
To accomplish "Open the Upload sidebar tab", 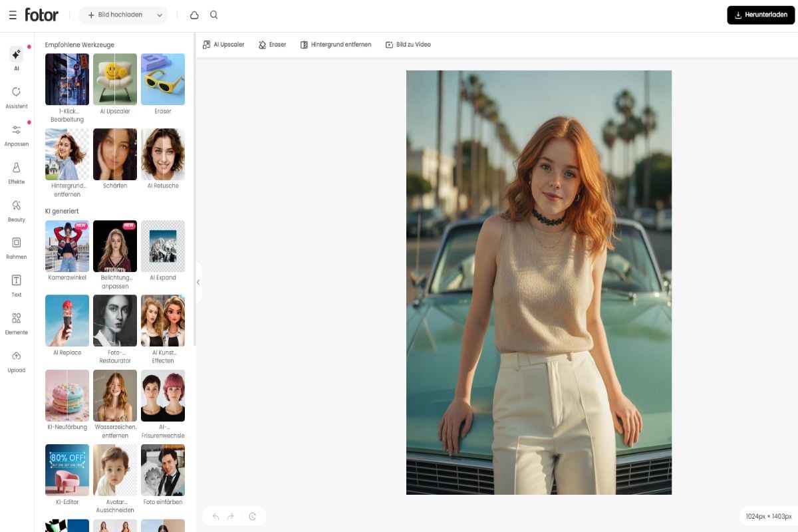I will coord(17,361).
